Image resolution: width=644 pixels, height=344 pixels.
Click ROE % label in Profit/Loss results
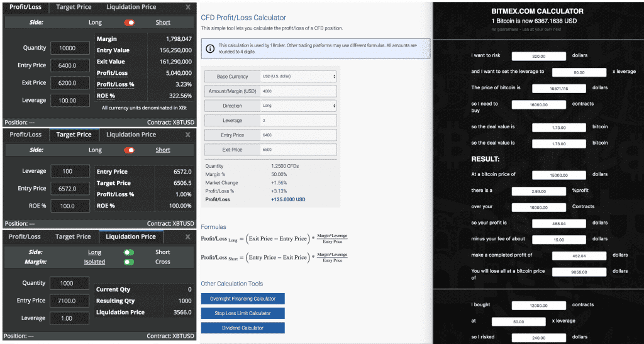point(106,96)
